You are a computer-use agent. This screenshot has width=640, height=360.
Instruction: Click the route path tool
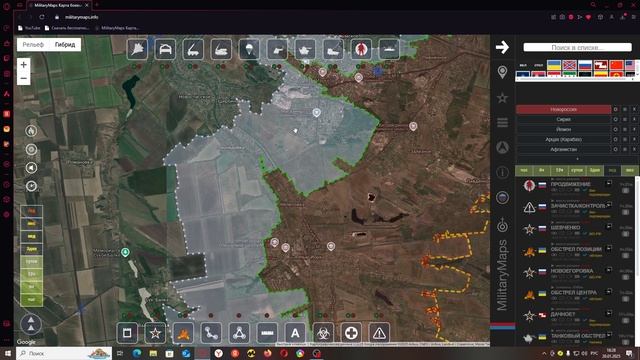pos(211,333)
